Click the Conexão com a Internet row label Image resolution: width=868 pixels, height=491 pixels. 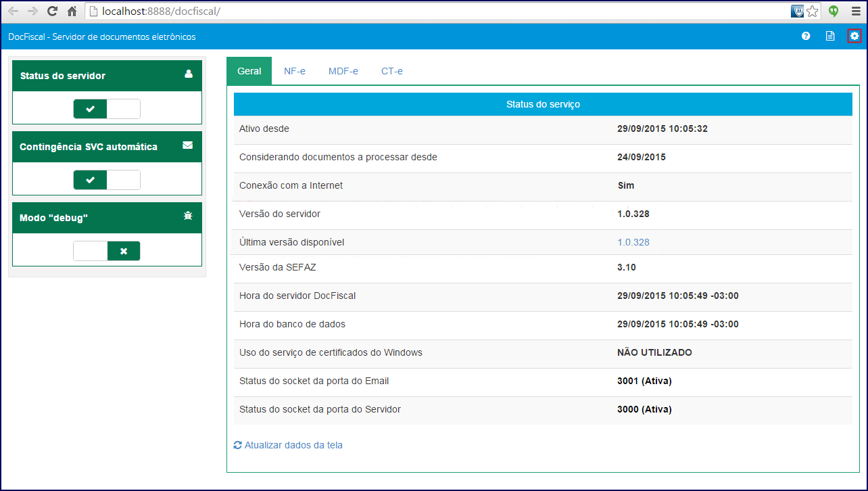[291, 185]
